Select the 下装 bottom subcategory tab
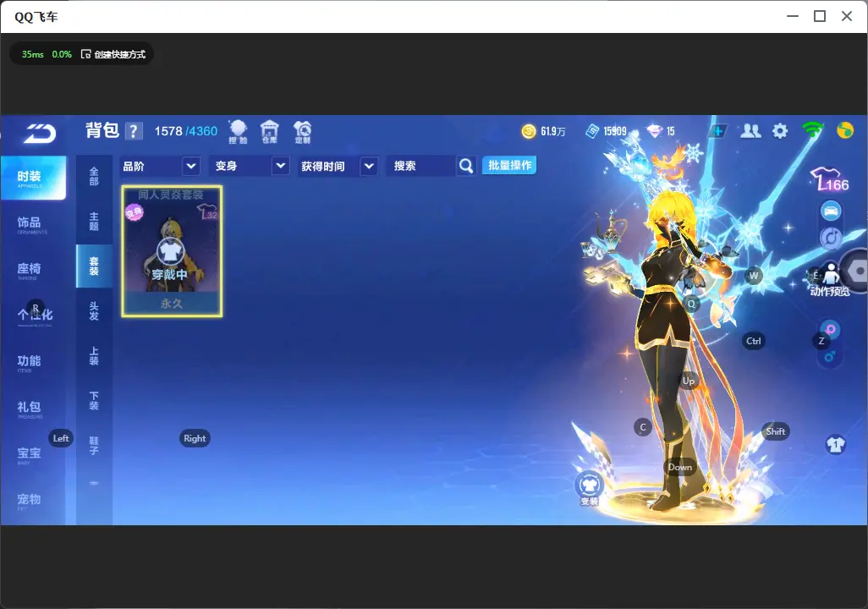The image size is (868, 609). click(94, 401)
